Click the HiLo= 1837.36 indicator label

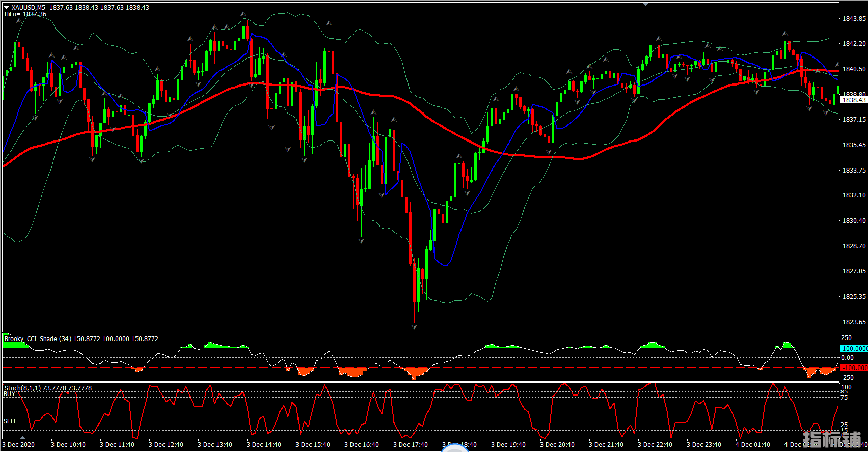click(25, 14)
